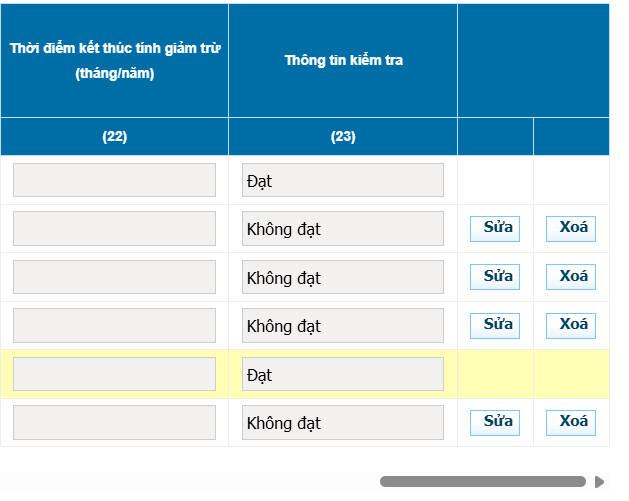Viewport: 629px width, 501px height.
Task: Click the Xoá button in the fourth row
Action: (571, 325)
